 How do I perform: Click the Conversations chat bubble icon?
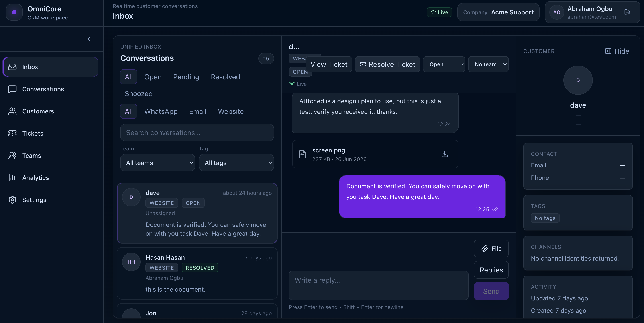12,89
